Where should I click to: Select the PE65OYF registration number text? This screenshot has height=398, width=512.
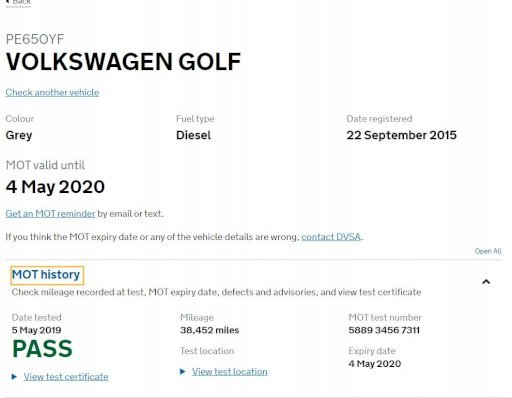point(35,39)
